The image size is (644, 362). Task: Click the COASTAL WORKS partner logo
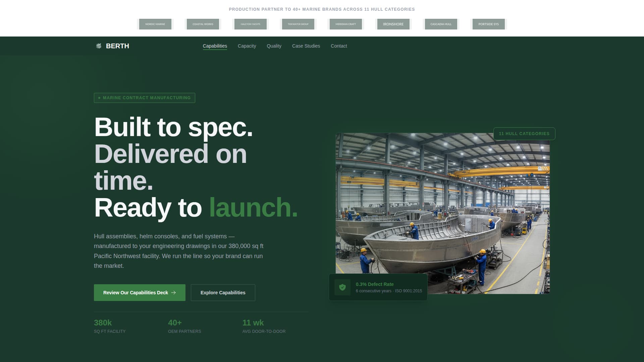point(203,24)
